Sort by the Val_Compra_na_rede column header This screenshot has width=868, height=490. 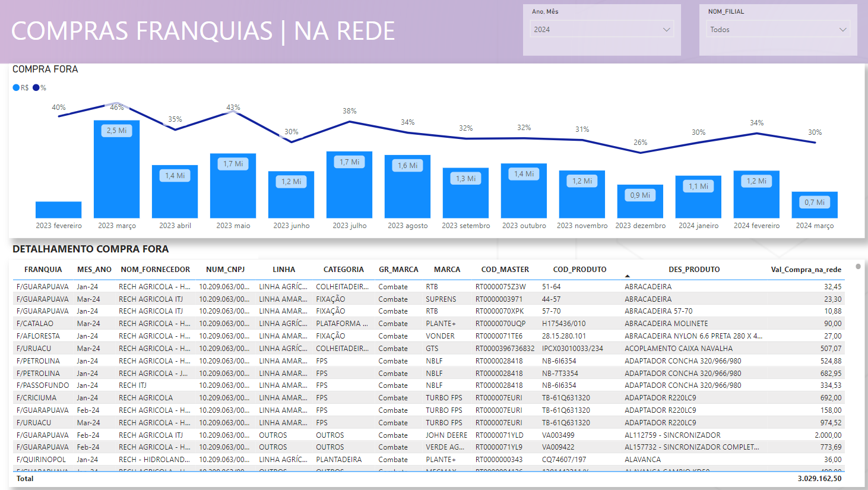tap(806, 270)
